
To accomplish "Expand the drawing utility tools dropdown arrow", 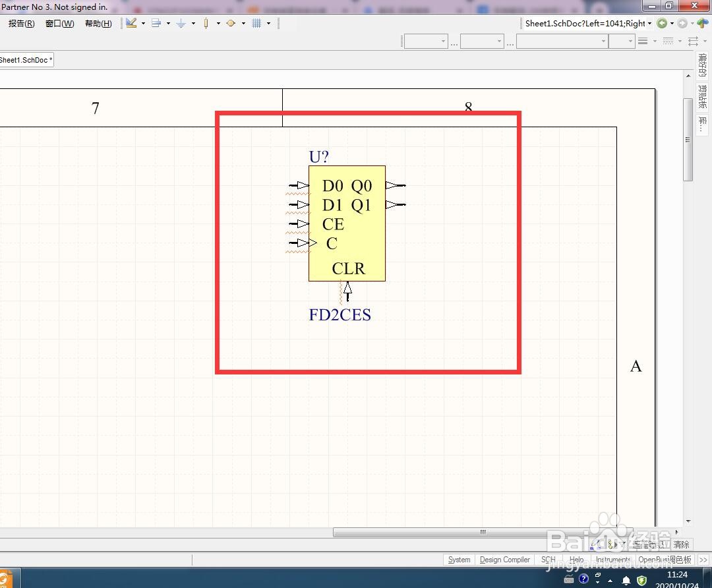I will pyautogui.click(x=144, y=23).
